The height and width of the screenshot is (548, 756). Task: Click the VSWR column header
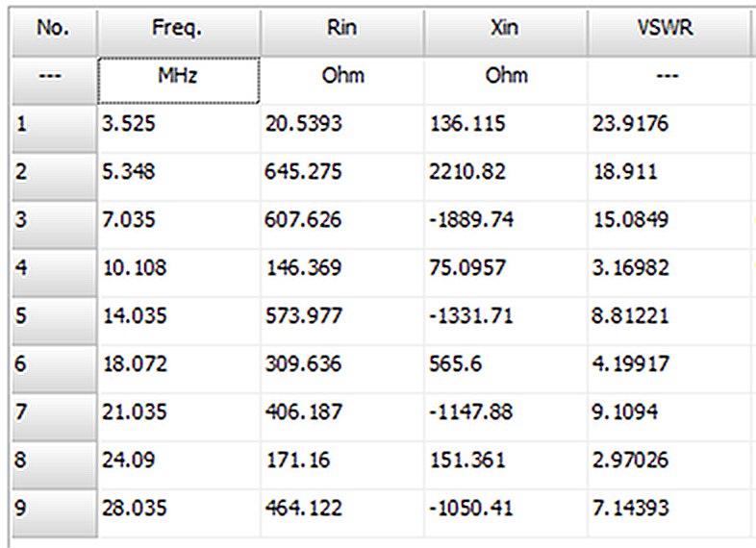(x=668, y=33)
